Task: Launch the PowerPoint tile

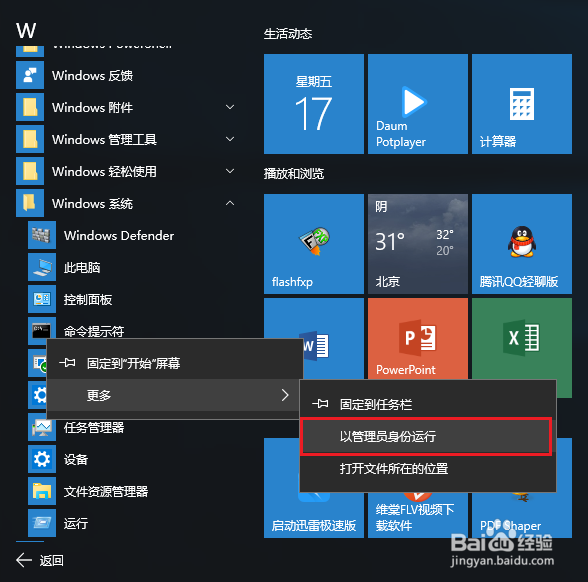Action: [418, 339]
